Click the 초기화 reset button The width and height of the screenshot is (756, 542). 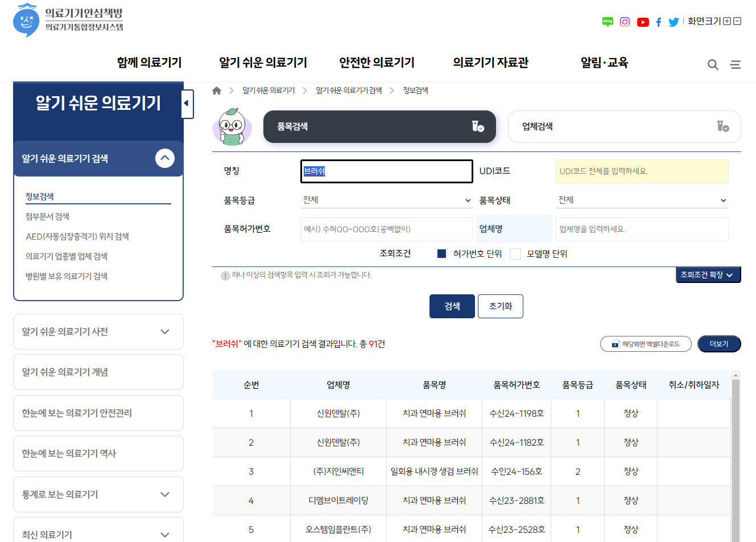(501, 306)
